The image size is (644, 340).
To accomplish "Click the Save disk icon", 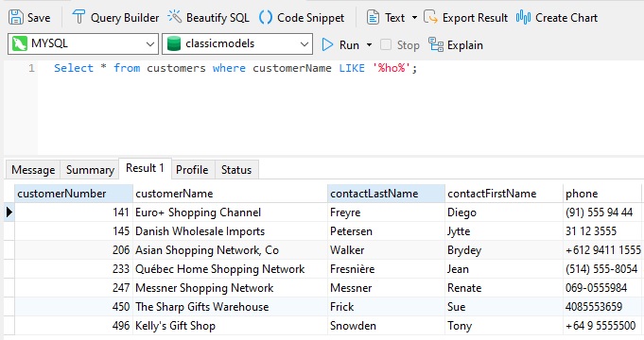I will [16, 18].
